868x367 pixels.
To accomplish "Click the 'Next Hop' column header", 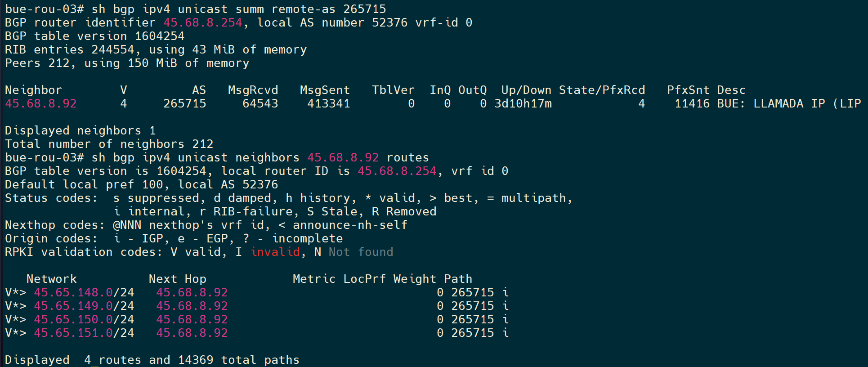I will 178,279.
